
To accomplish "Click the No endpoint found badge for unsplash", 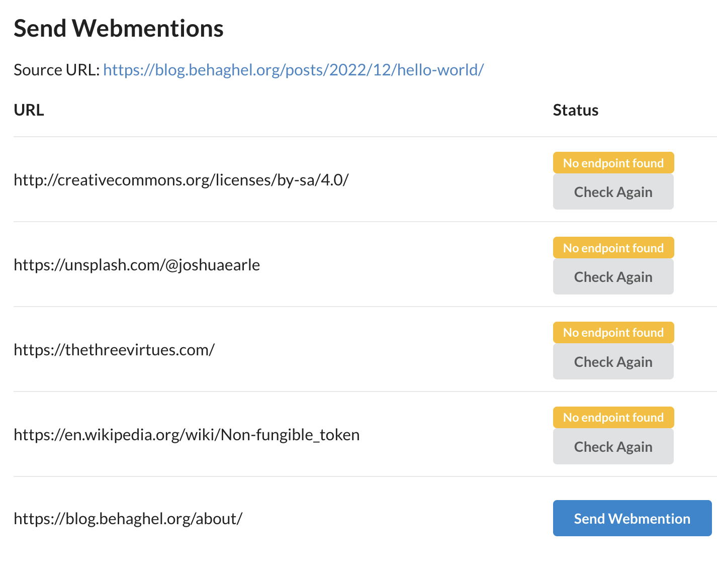I will pyautogui.click(x=613, y=247).
